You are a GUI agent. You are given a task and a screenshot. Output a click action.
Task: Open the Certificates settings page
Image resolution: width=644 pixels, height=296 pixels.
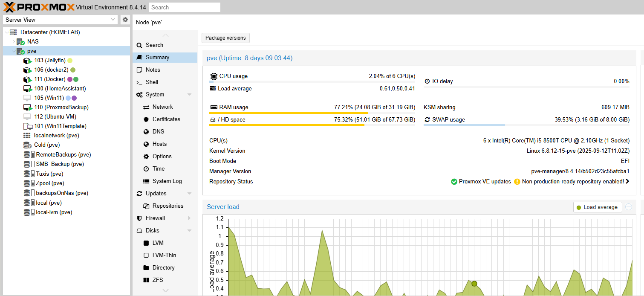click(x=166, y=119)
